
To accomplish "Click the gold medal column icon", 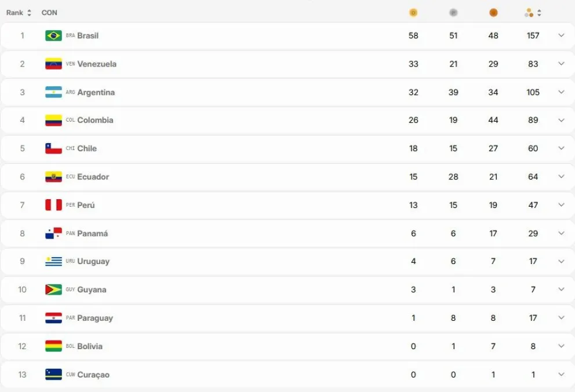I will tap(413, 13).
